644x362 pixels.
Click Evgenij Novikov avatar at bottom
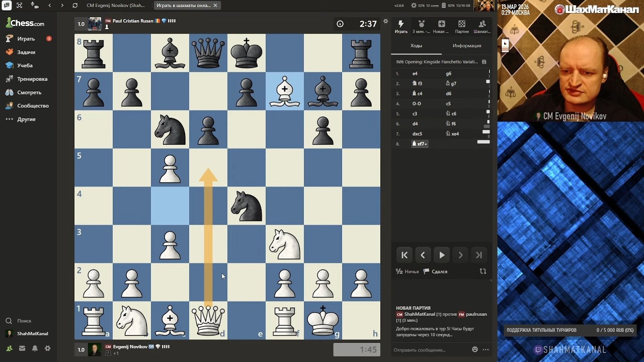[x=95, y=349]
